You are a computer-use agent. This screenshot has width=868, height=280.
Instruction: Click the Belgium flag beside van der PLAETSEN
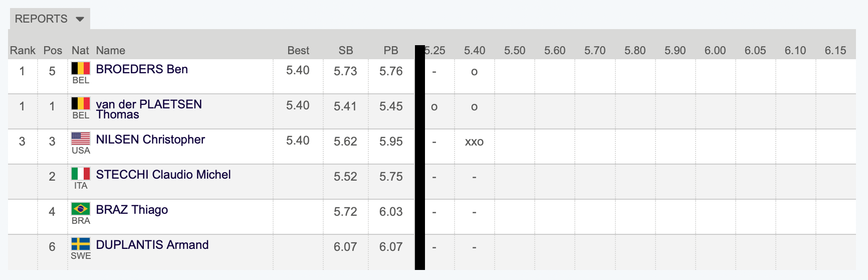point(81,103)
